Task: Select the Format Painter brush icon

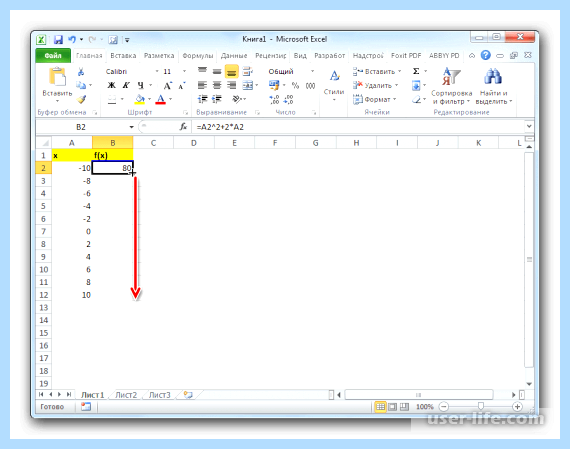Action: tap(81, 99)
